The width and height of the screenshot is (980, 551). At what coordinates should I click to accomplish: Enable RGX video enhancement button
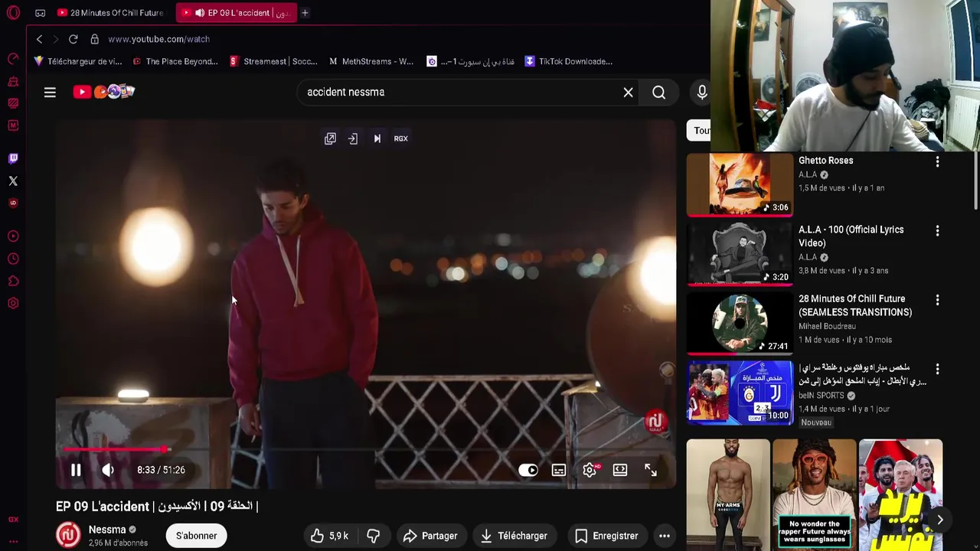[x=400, y=139]
